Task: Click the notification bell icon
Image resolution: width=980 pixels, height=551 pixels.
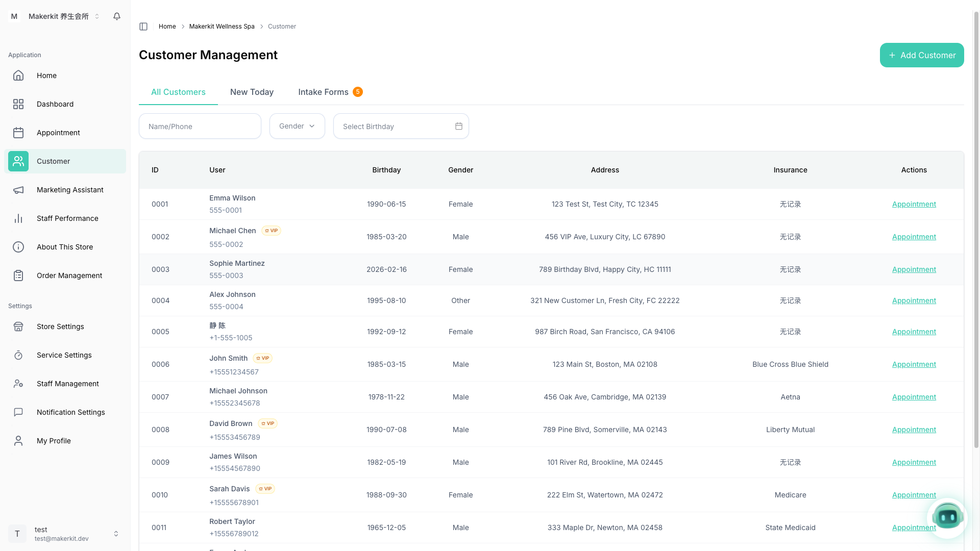Action: [117, 16]
